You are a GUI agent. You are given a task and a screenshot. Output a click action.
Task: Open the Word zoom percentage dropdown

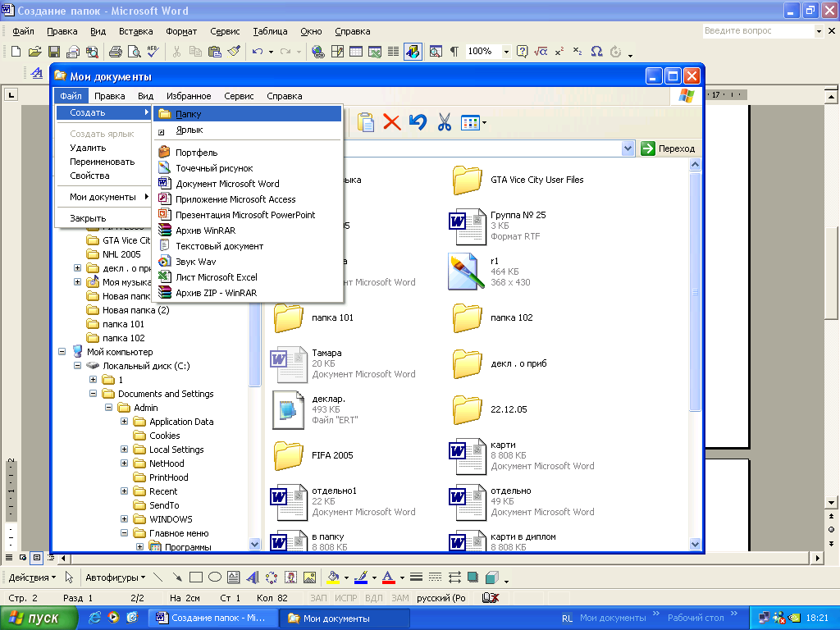pos(506,52)
